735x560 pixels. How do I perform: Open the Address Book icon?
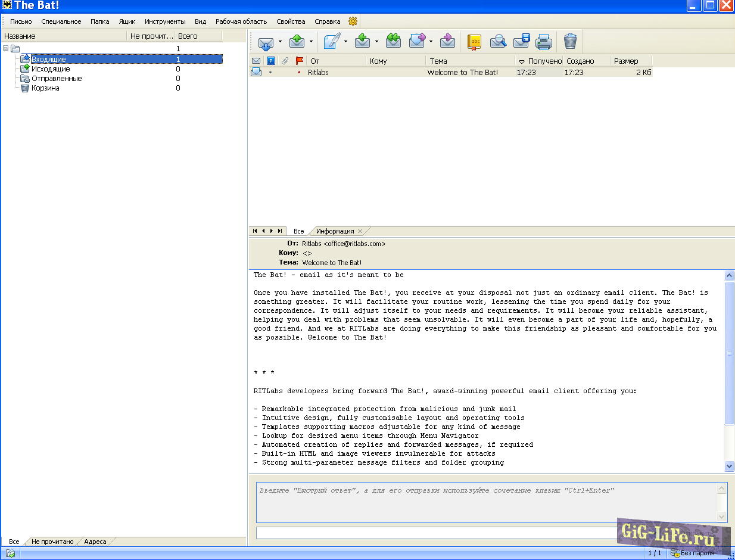(474, 42)
